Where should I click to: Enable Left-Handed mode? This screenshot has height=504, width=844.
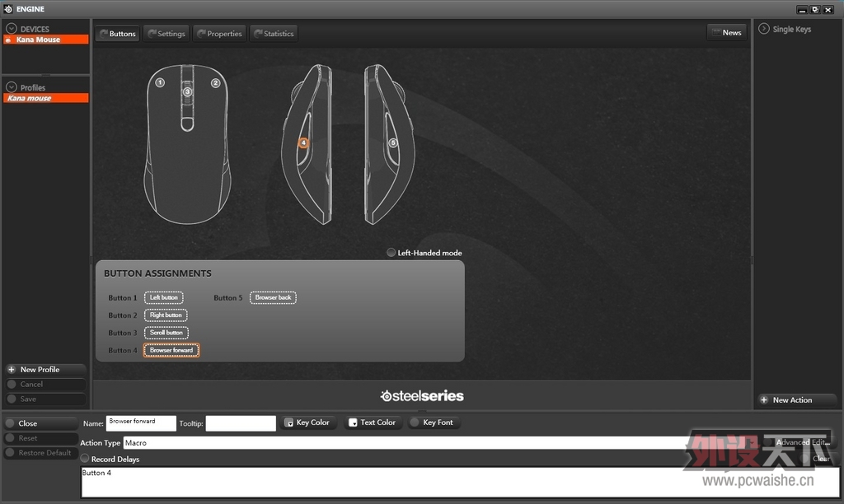point(391,252)
